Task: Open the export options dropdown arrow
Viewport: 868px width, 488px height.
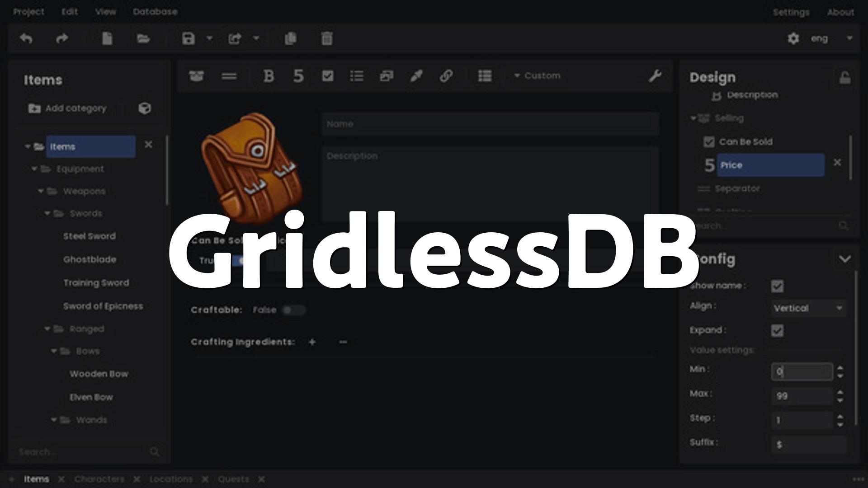Action: [x=256, y=38]
